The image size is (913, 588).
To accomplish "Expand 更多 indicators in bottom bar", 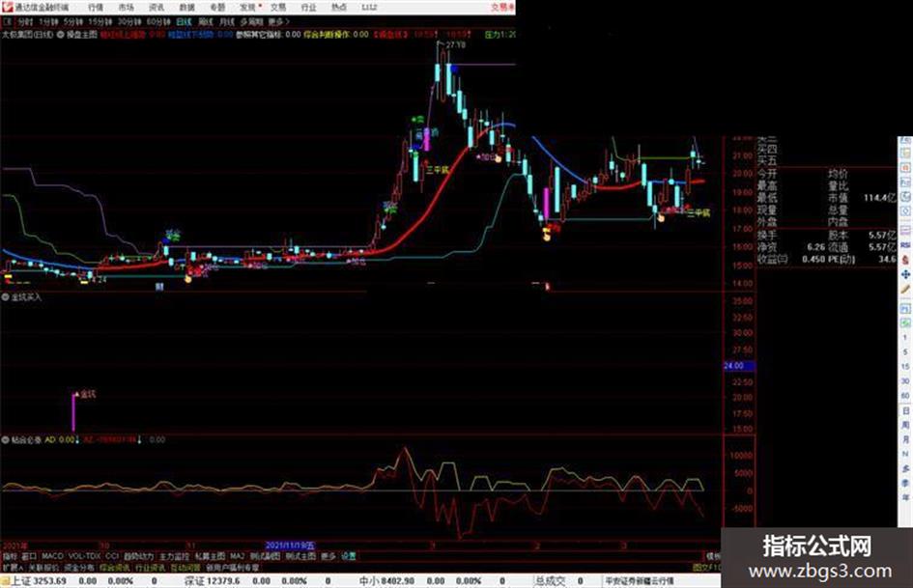I will [328, 556].
